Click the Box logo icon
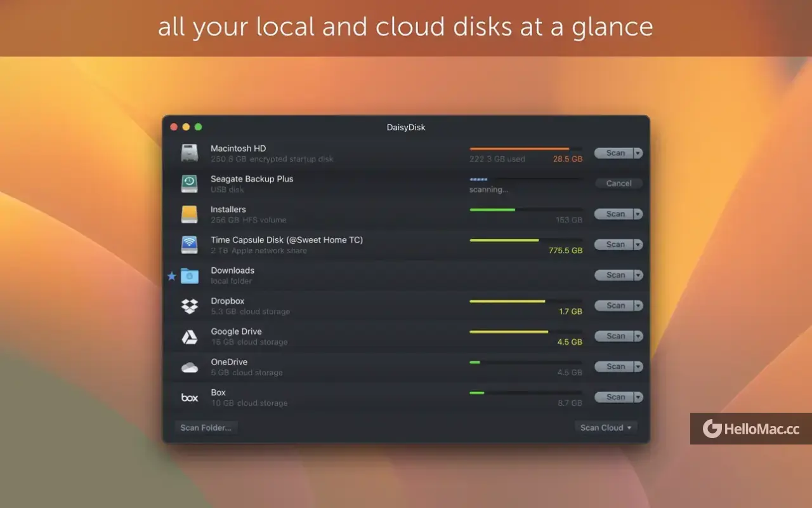This screenshot has height=508, width=812. tap(190, 398)
